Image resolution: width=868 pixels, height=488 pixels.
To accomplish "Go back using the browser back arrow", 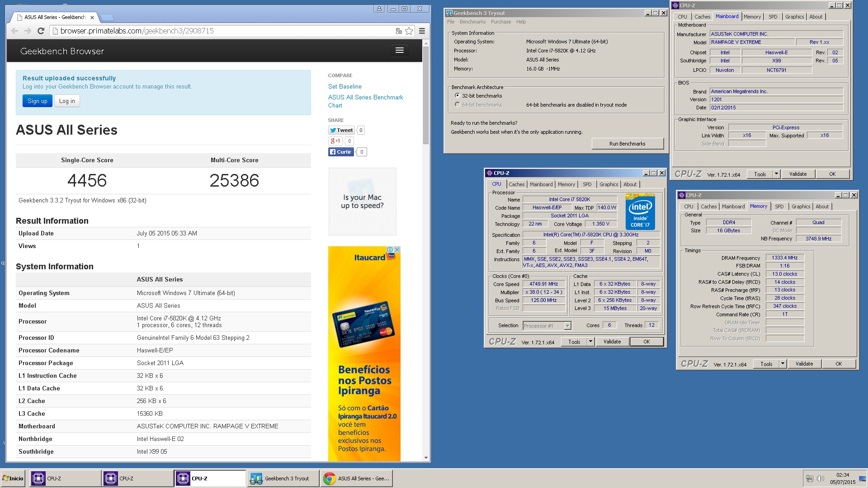I will coord(14,31).
